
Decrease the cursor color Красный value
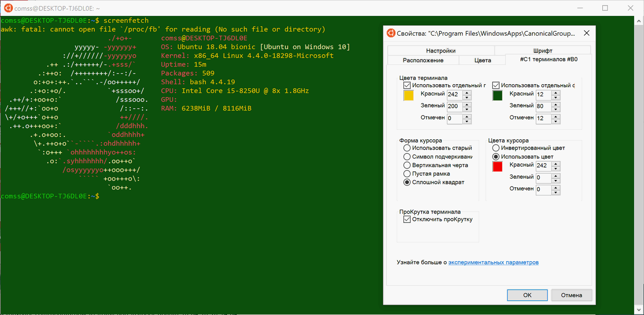pyautogui.click(x=556, y=168)
